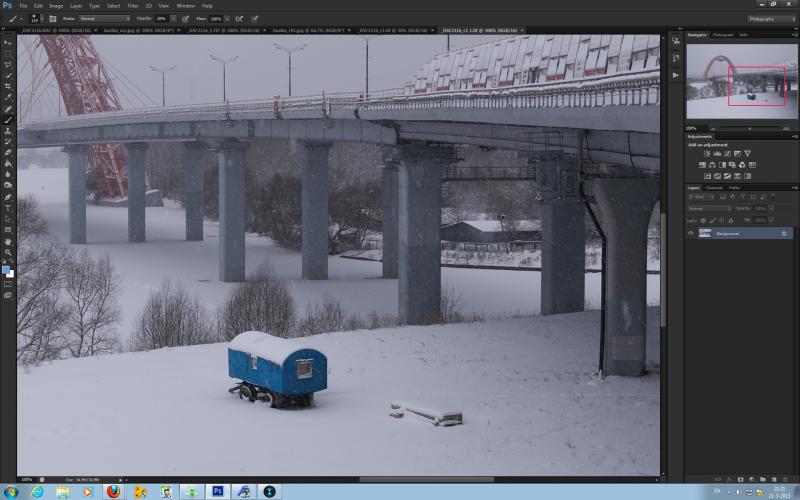Screen dimensions: 800x500
Task: Open the collapsed Actions play panel icon
Action: tap(676, 75)
